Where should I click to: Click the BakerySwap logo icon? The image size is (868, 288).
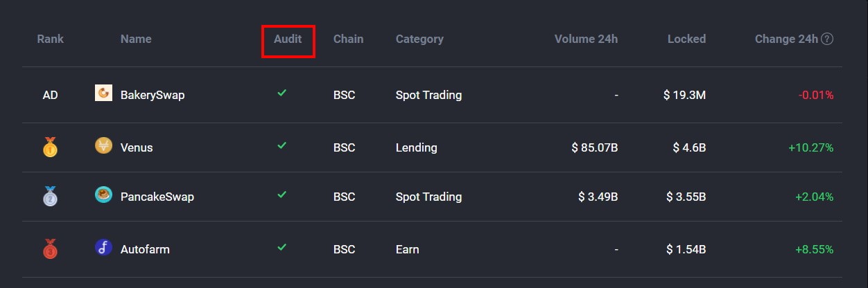point(103,93)
